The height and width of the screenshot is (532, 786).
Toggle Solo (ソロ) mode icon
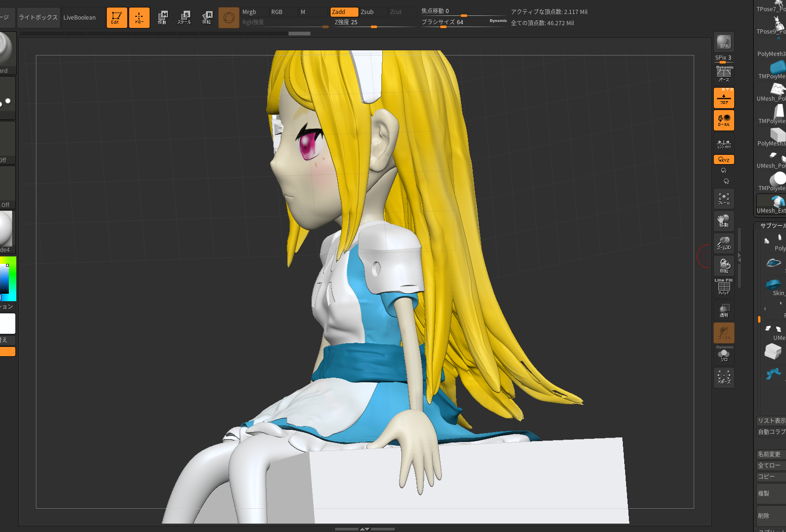coord(724,354)
